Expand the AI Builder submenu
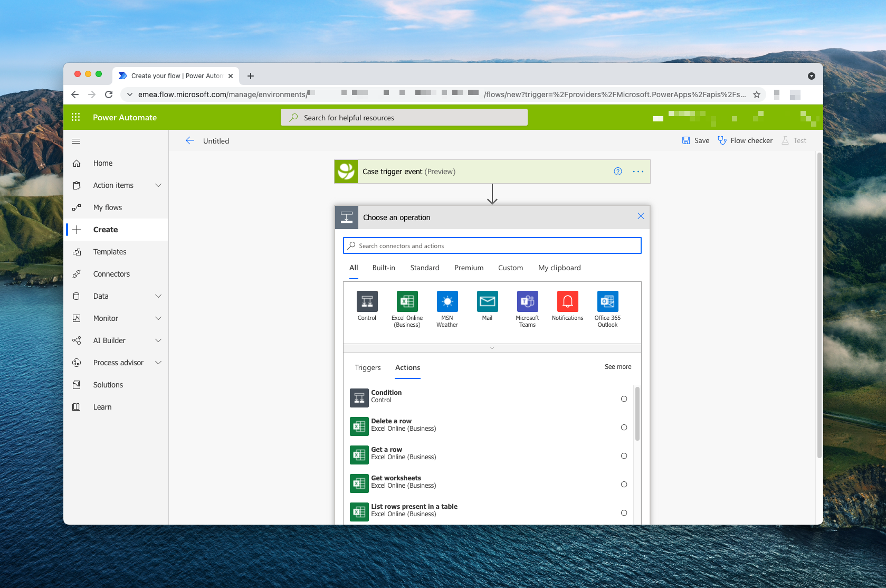This screenshot has width=886, height=588. (x=158, y=340)
